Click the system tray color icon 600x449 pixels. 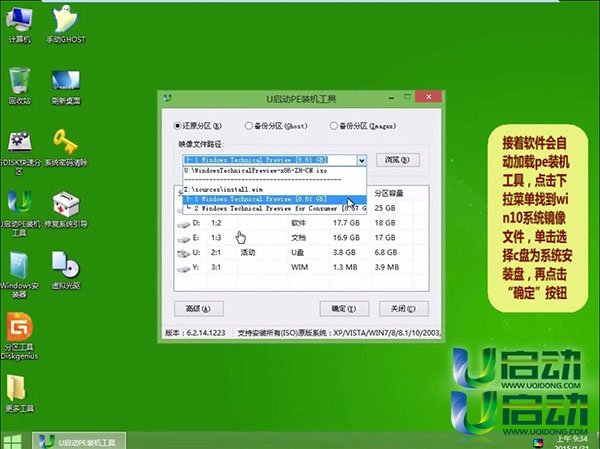click(538, 443)
